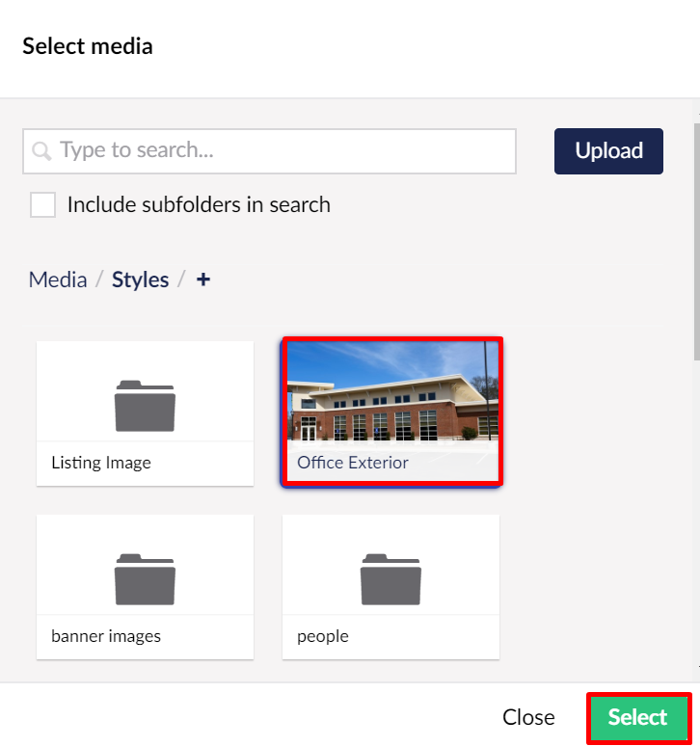Click the Styles breadcrumb
Image resolution: width=700 pixels, height=746 pixels.
140,280
